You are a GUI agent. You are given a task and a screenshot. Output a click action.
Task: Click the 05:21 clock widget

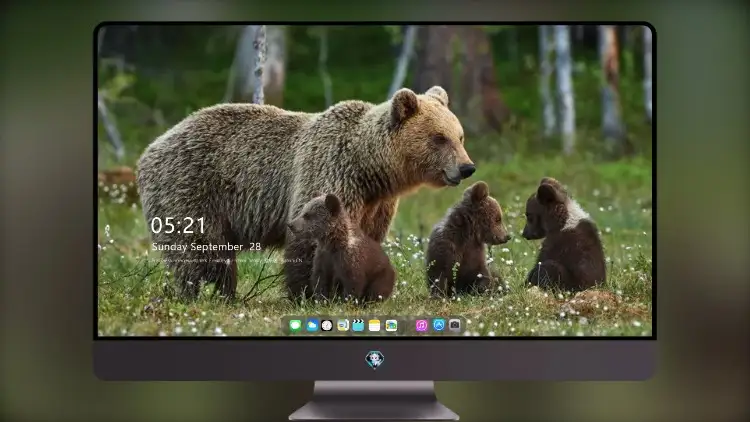178,225
